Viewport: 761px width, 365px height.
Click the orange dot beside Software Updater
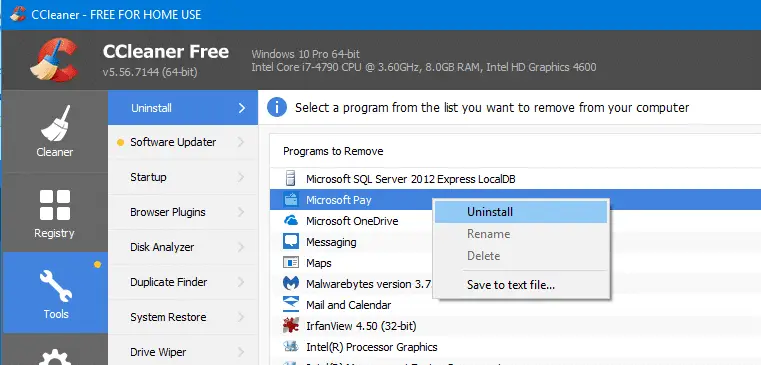[x=120, y=142]
